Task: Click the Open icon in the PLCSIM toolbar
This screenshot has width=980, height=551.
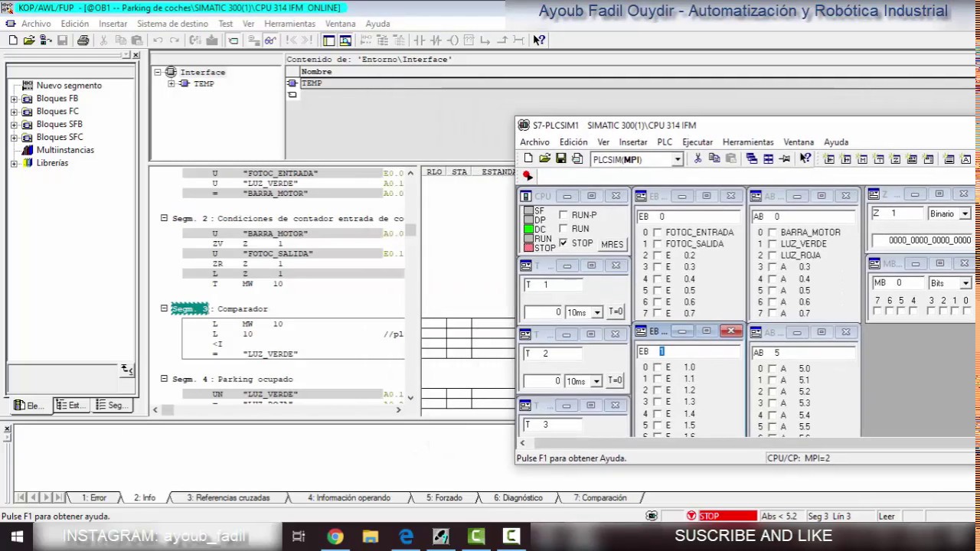Action: [x=544, y=158]
